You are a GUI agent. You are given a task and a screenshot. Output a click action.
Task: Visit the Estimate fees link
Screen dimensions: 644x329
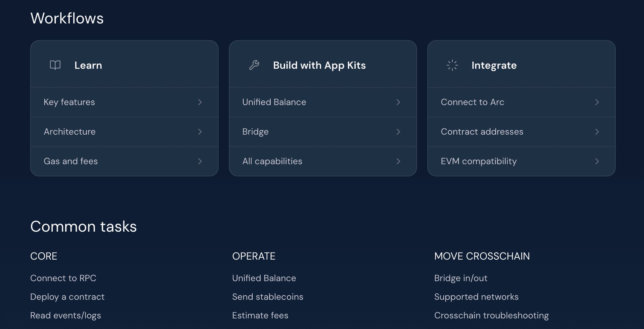point(260,315)
